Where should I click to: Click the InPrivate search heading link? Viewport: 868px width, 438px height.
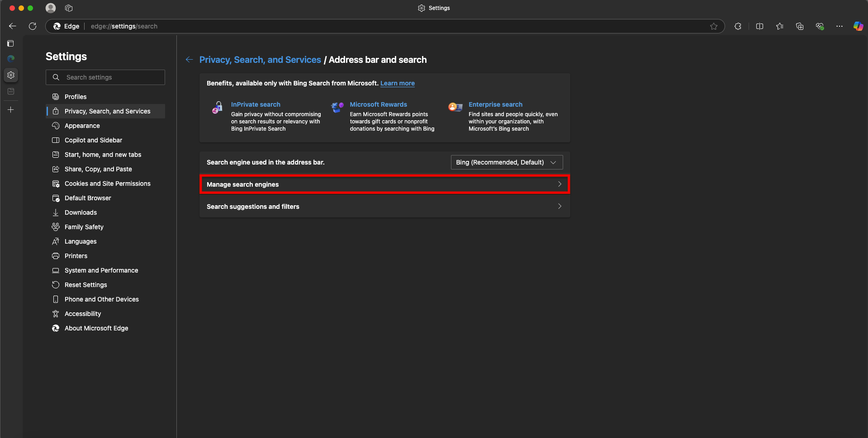[x=256, y=104]
